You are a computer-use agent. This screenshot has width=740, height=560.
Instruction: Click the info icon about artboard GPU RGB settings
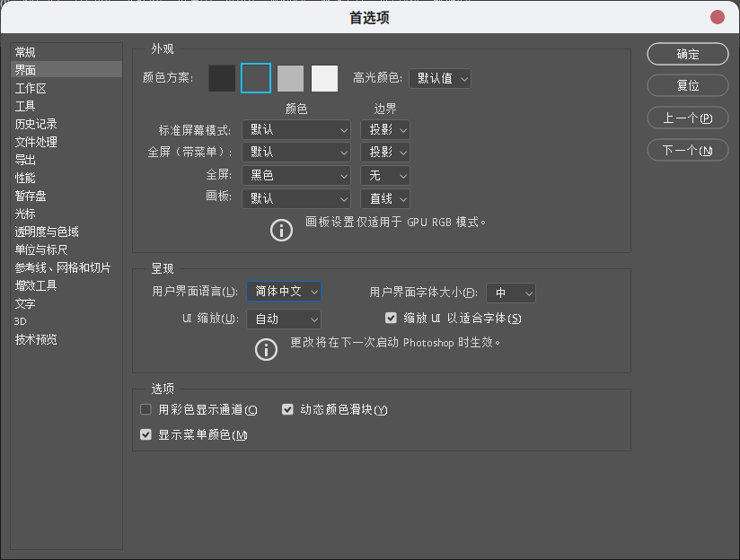(x=281, y=230)
